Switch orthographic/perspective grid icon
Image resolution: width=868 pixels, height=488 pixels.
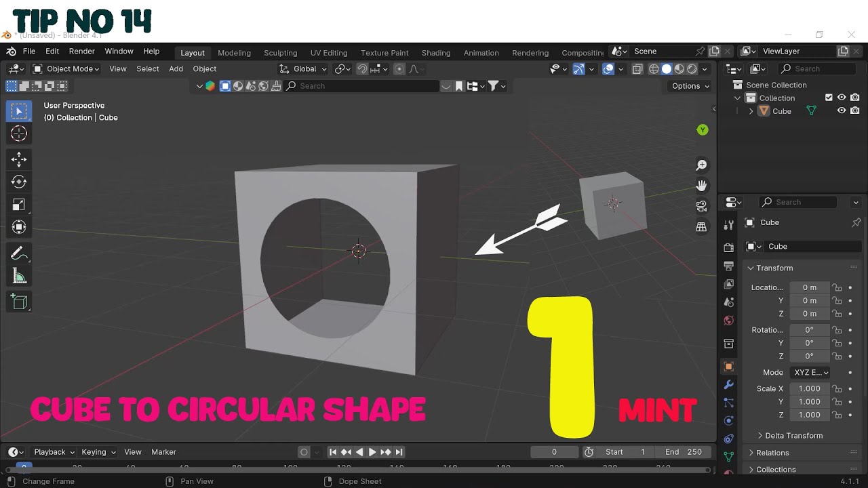coord(702,227)
